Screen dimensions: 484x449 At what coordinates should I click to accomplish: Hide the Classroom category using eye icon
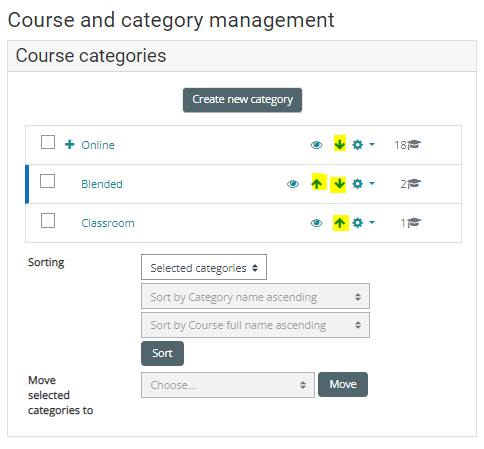(316, 223)
